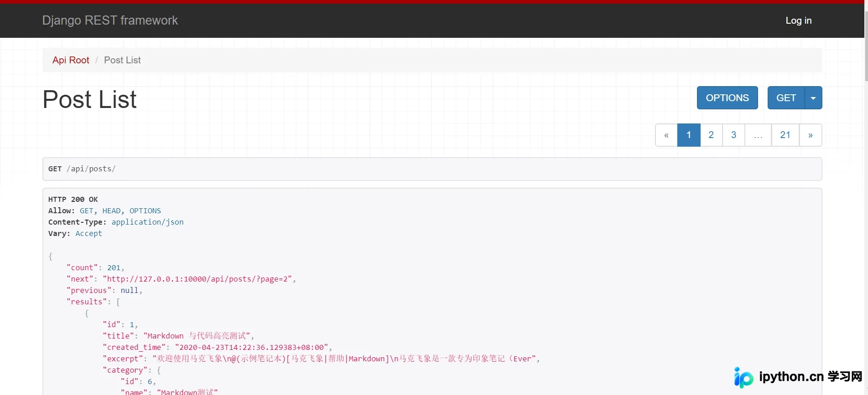The height and width of the screenshot is (395, 868).
Task: Click the Vary Accept header value
Action: 88,234
